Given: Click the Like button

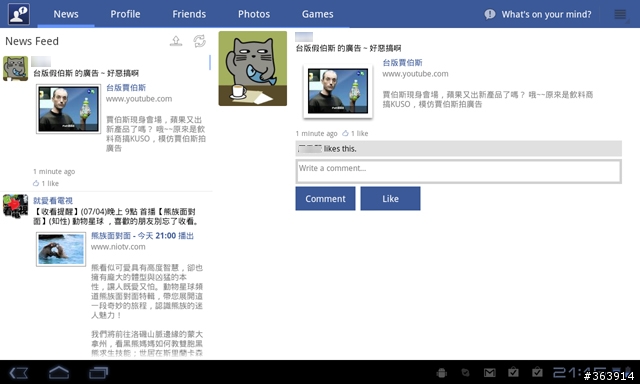Looking at the screenshot, I should click(x=390, y=199).
